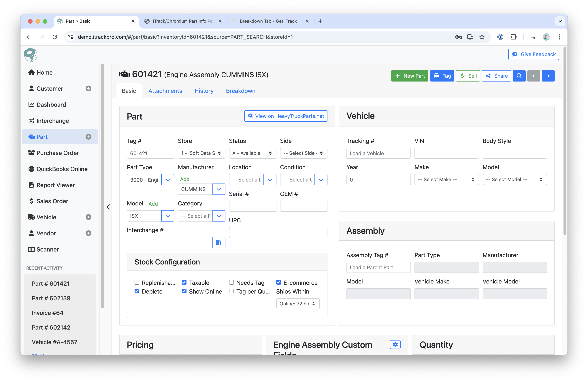Open Engine Assembly Custom Fields gear settings
Viewport: 588px width, 382px height.
395,345
